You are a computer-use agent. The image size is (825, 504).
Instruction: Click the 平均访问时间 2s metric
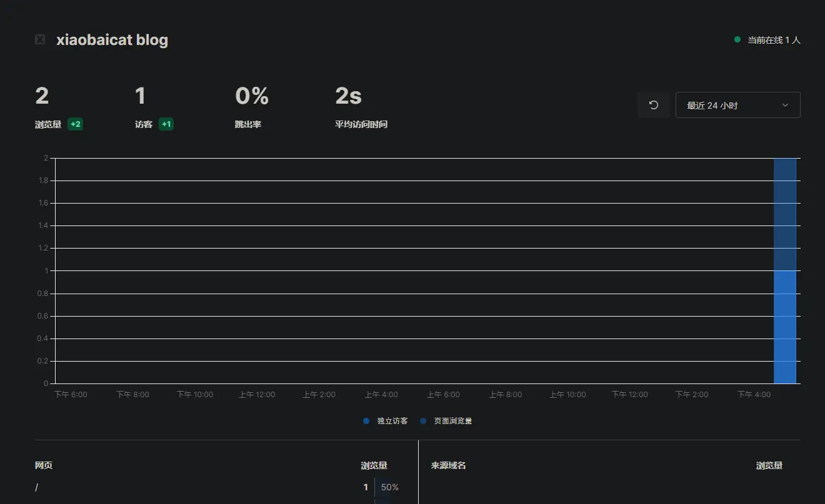click(x=348, y=96)
